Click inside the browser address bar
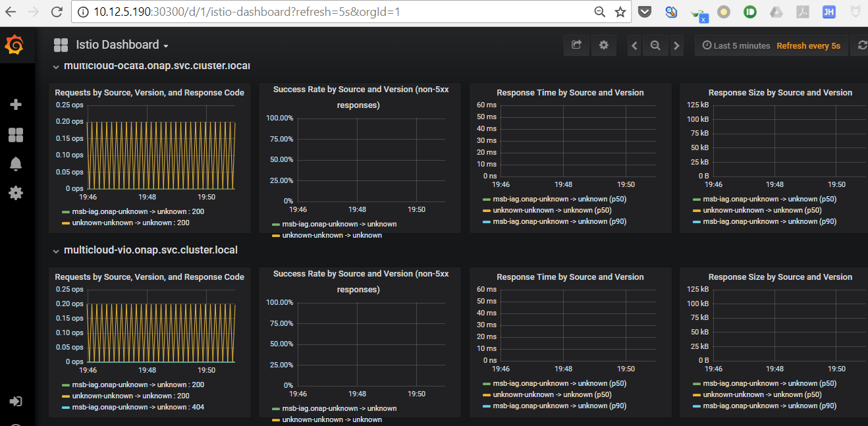Screen dimensions: 868x426 pos(263,11)
